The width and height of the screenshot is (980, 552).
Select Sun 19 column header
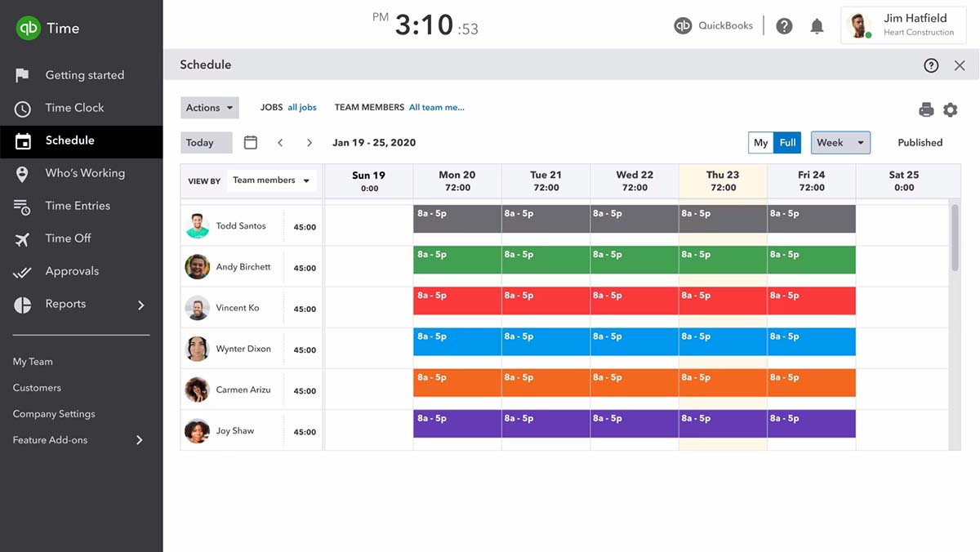369,181
